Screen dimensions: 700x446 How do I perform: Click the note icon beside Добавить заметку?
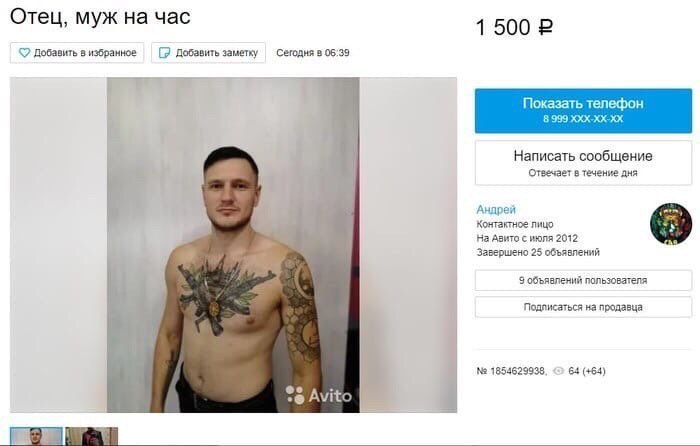coord(165,53)
